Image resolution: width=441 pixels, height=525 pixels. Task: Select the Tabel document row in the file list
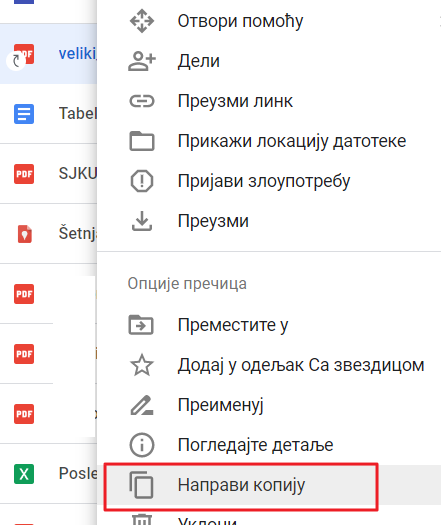coord(49,114)
